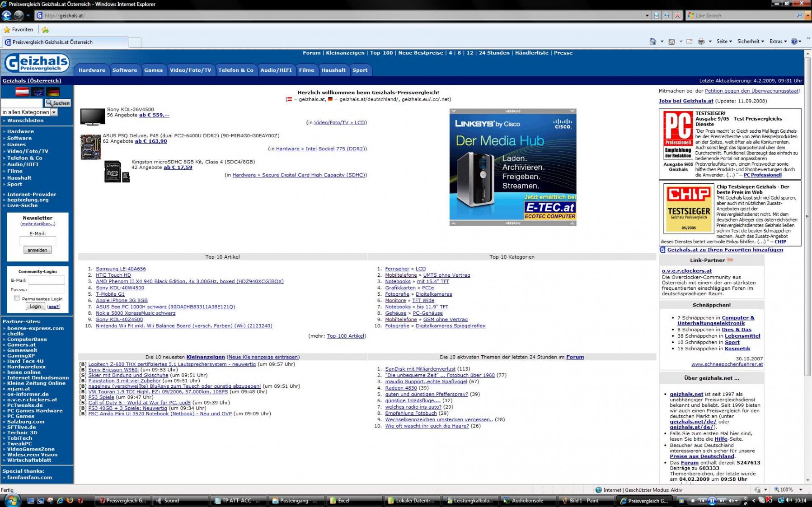The height and width of the screenshot is (507, 812).
Task: Open the Forum link in top bar
Action: [x=311, y=53]
